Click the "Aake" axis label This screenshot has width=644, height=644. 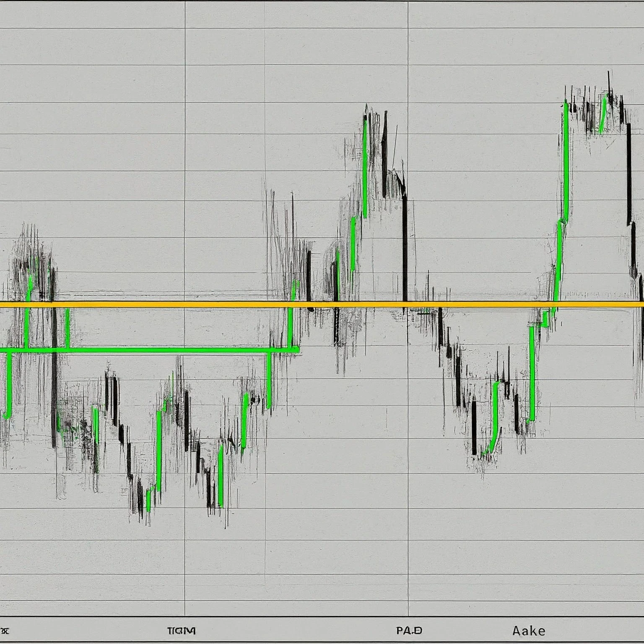529,631
